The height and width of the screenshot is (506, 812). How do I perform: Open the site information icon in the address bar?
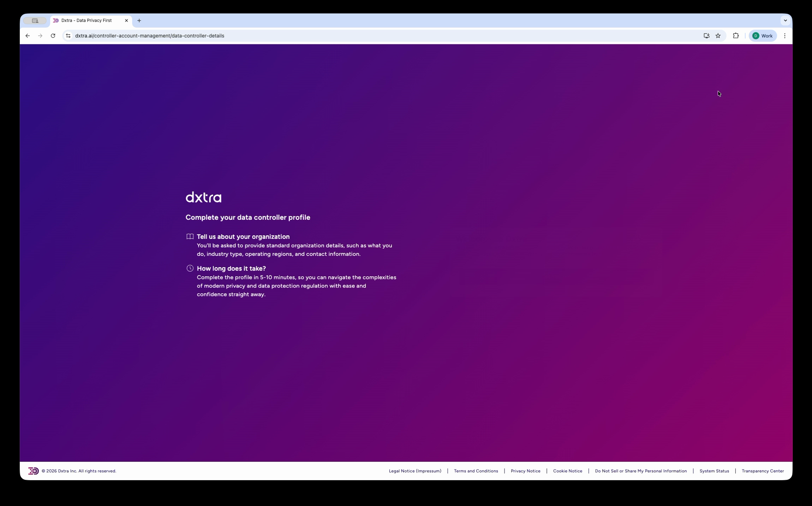pos(67,36)
